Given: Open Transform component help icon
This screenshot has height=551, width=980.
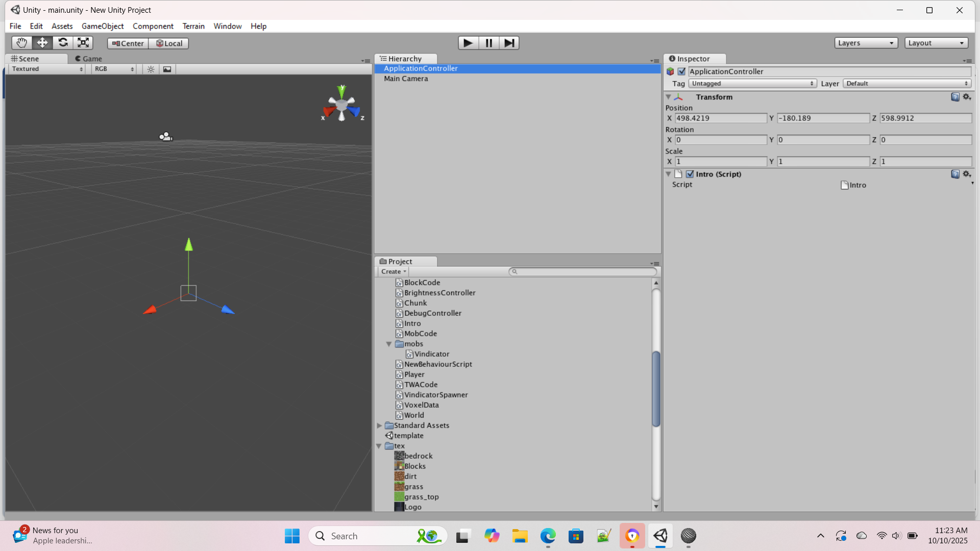Looking at the screenshot, I should 955,97.
